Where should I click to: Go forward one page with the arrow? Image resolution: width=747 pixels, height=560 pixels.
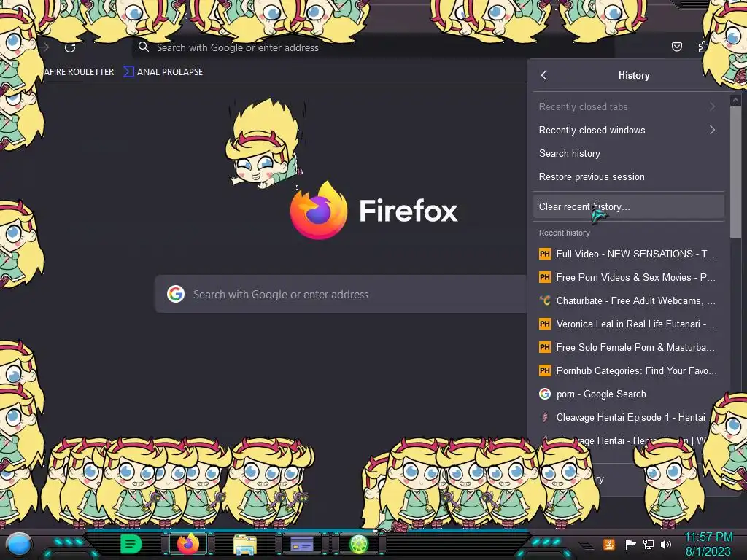point(44,47)
